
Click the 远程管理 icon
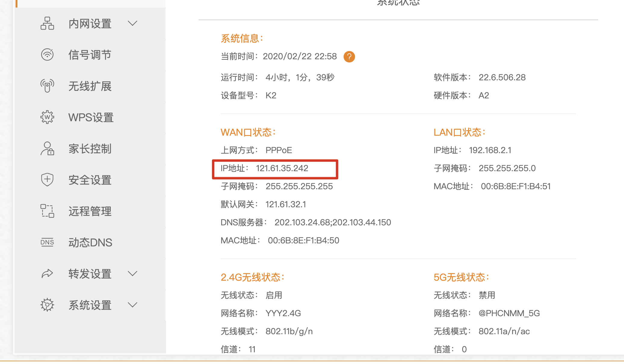[47, 211]
